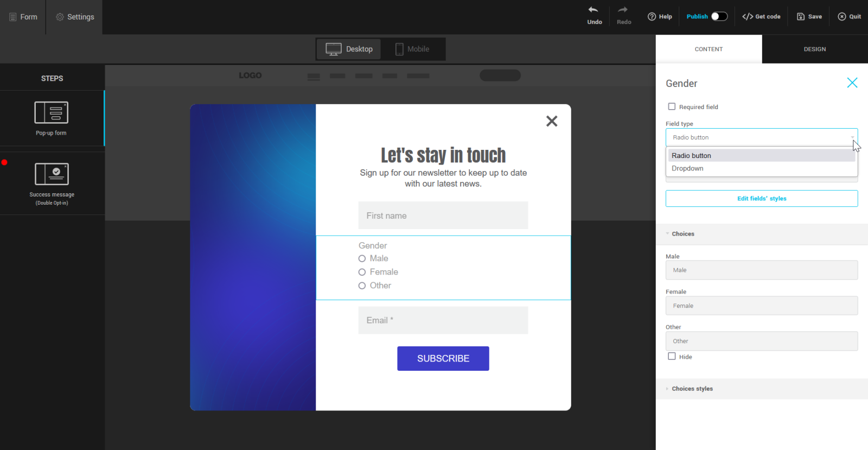Close the Gender panel with the blue X
868x450 pixels.
(x=852, y=83)
